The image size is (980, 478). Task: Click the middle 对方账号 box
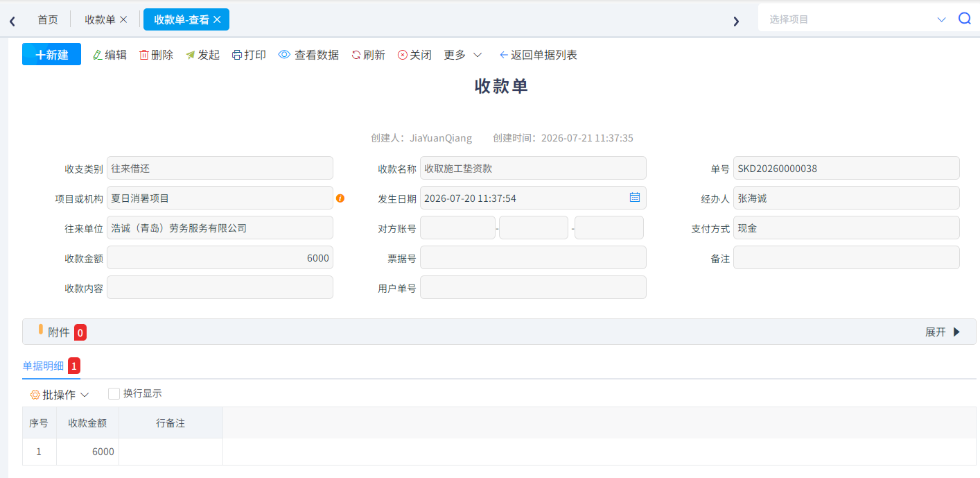[x=534, y=228]
